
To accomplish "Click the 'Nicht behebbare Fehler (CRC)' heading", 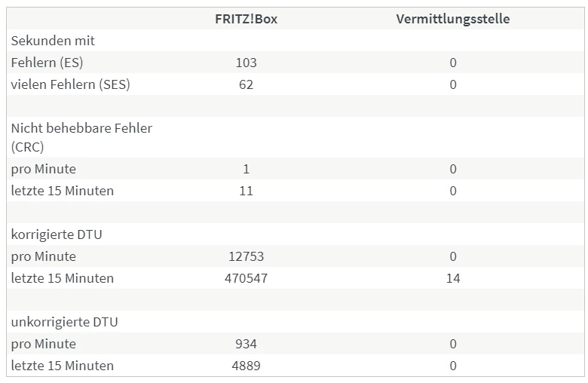I will tap(81, 137).
